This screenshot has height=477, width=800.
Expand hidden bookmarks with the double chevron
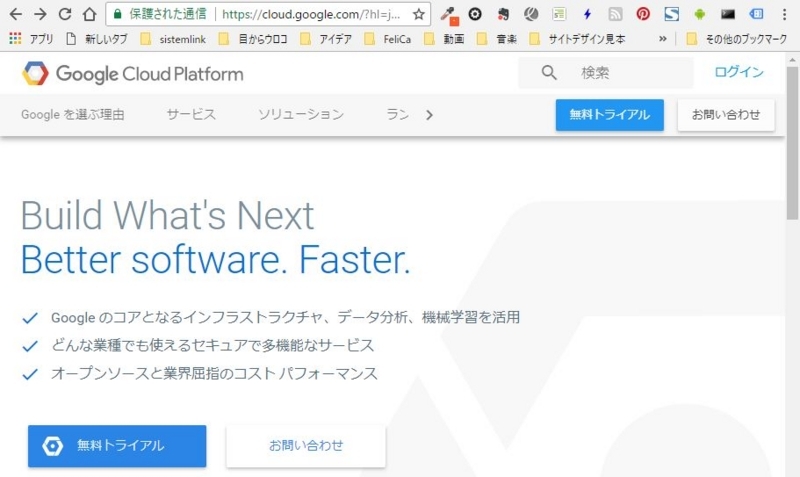tap(662, 39)
